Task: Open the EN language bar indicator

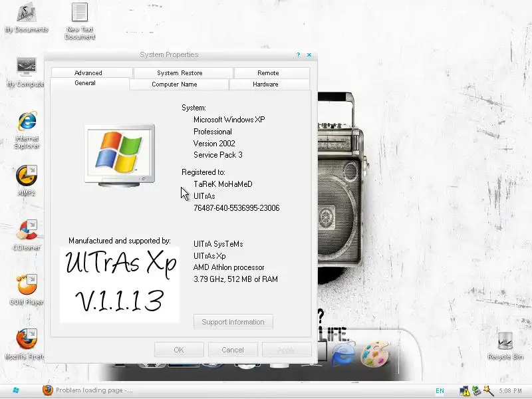Action: pos(440,391)
